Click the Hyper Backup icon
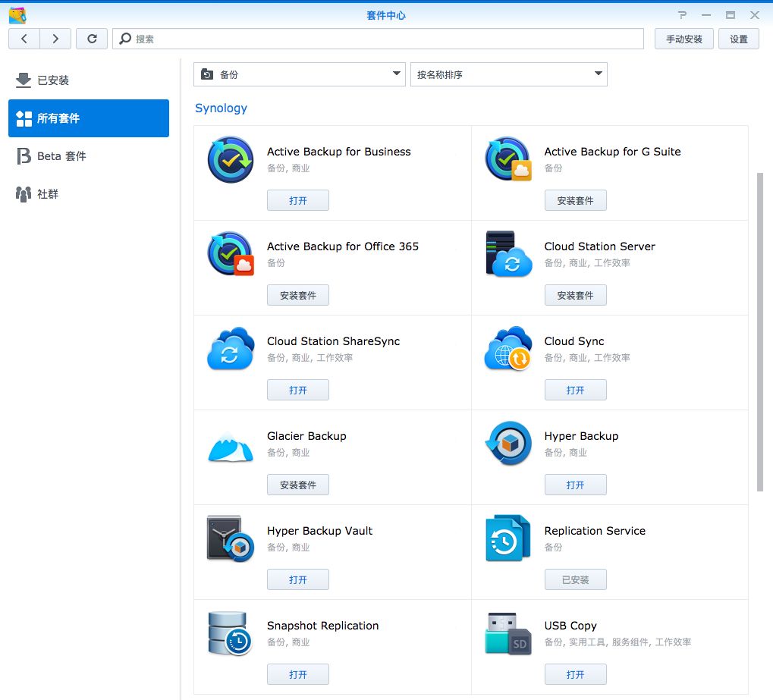This screenshot has height=700, width=773. pyautogui.click(x=508, y=443)
